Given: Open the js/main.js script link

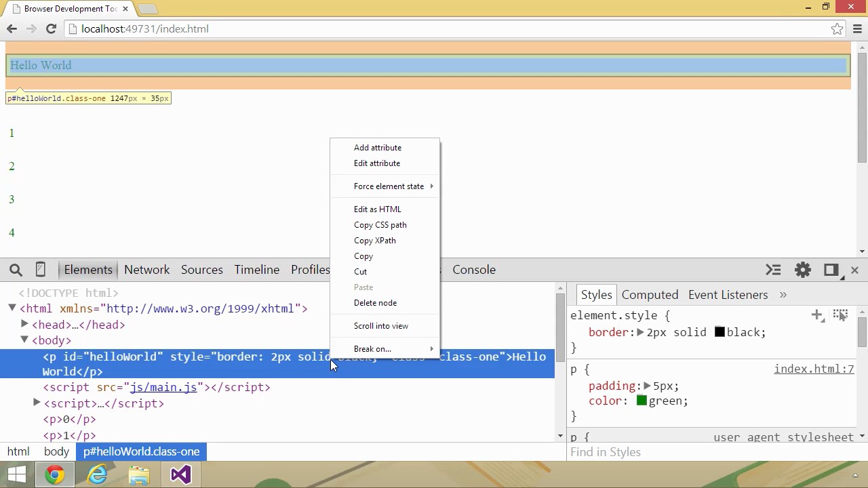Looking at the screenshot, I should (163, 388).
